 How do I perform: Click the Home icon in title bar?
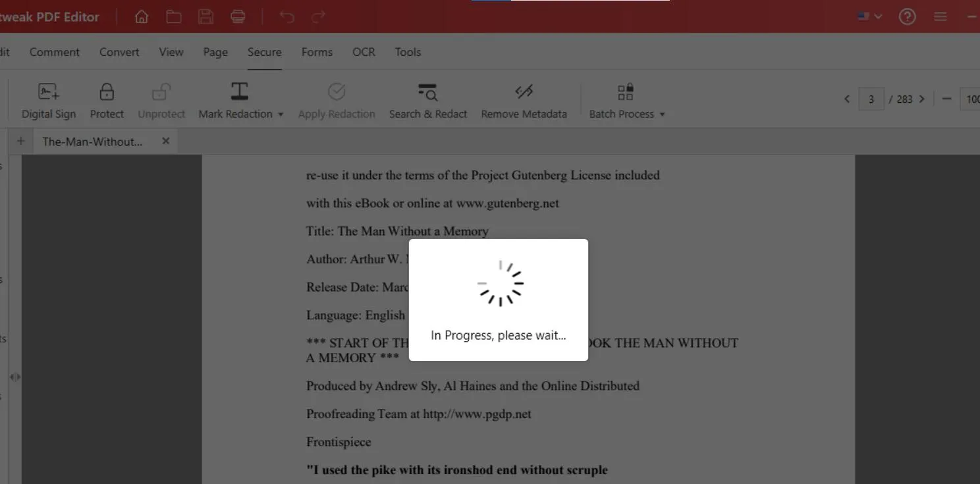[x=142, y=16]
